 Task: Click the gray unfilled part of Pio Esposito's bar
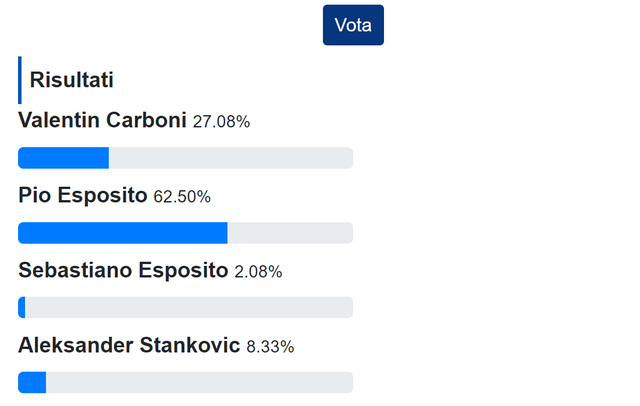point(290,233)
